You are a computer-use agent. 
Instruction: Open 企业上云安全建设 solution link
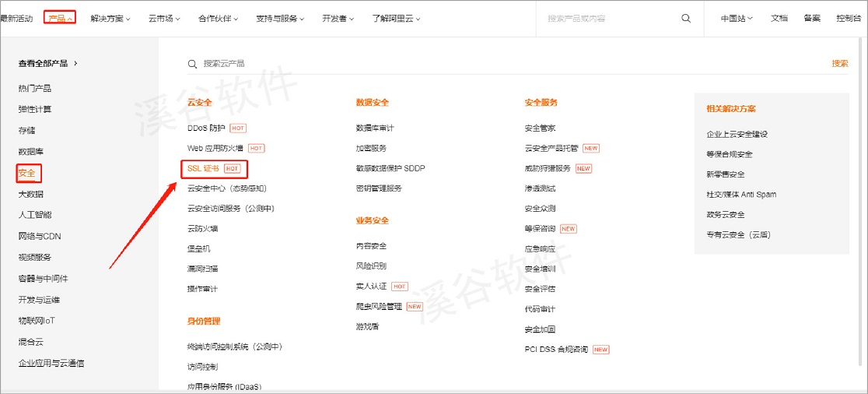point(737,134)
